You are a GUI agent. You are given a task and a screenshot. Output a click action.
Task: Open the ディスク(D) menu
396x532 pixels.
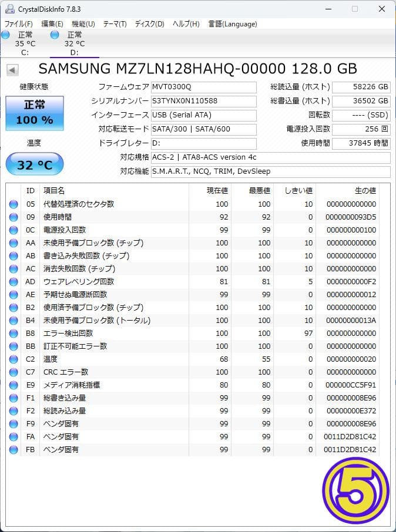coord(149,24)
